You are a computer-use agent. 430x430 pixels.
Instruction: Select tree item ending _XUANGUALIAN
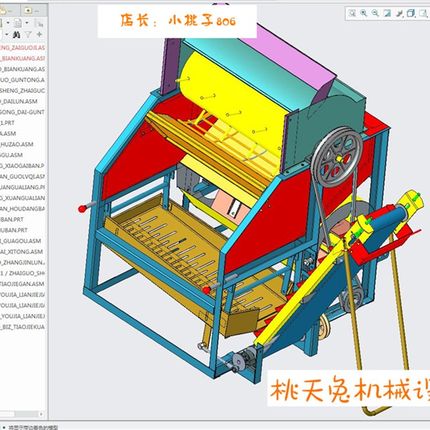coord(22,198)
